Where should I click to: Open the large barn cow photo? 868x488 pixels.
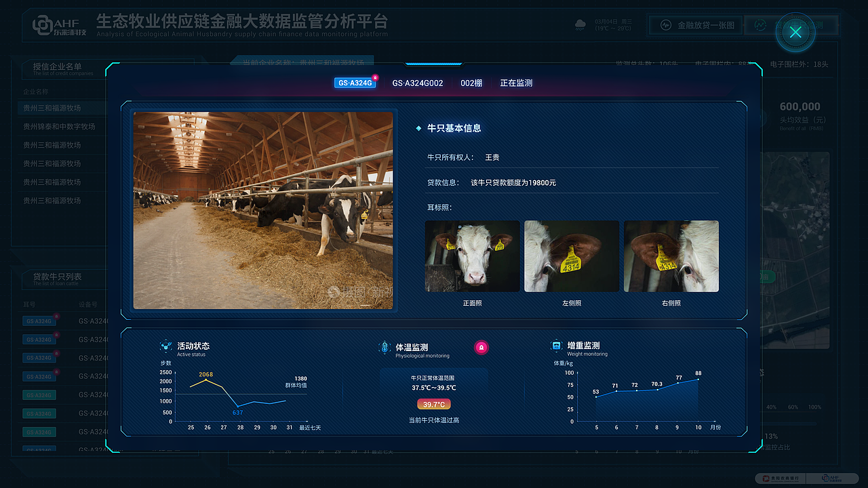pyautogui.click(x=263, y=210)
